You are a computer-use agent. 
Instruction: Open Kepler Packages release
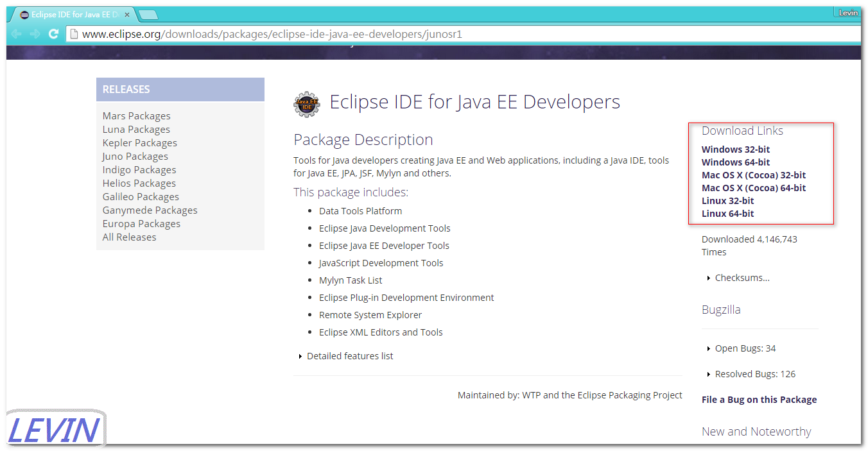[x=140, y=143]
